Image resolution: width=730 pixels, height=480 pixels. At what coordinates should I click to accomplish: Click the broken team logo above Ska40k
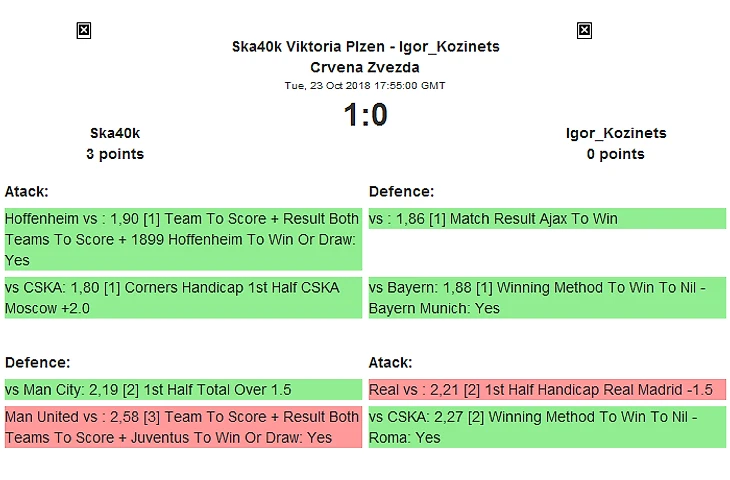click(x=84, y=31)
